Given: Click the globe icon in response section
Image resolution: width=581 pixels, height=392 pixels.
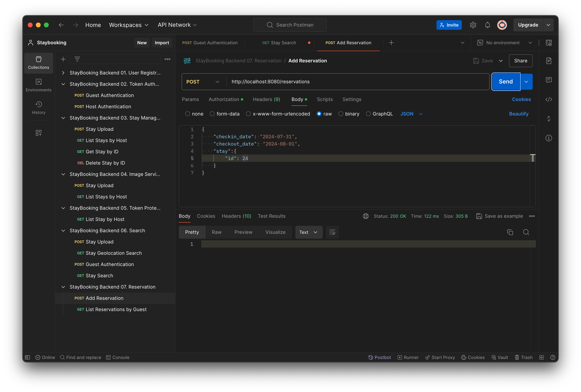Looking at the screenshot, I should (365, 216).
